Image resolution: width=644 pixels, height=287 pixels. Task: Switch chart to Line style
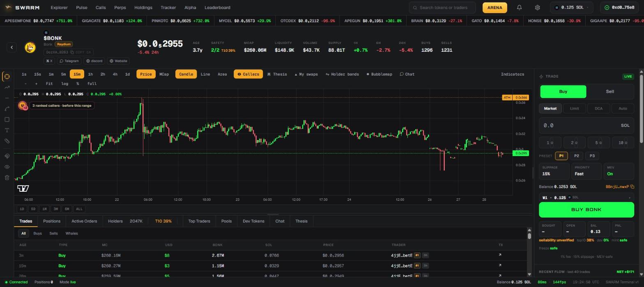[205, 74]
